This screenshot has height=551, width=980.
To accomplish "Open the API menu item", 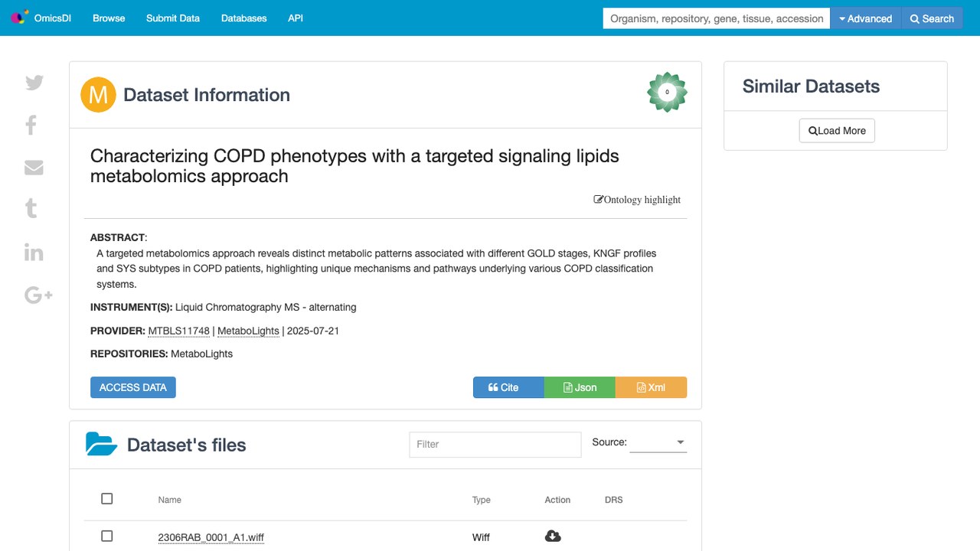I will click(296, 18).
